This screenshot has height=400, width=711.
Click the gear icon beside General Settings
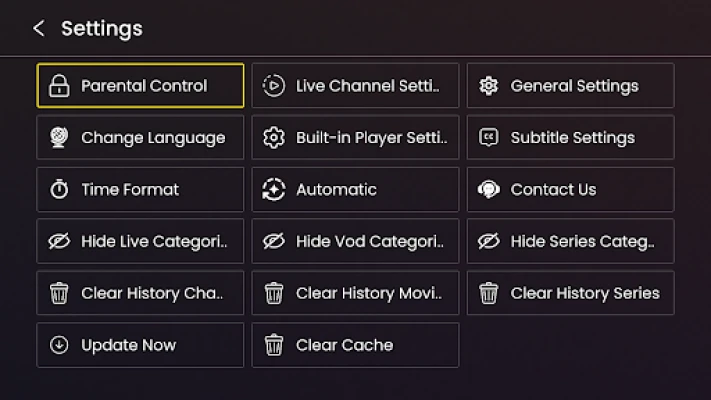pos(489,86)
